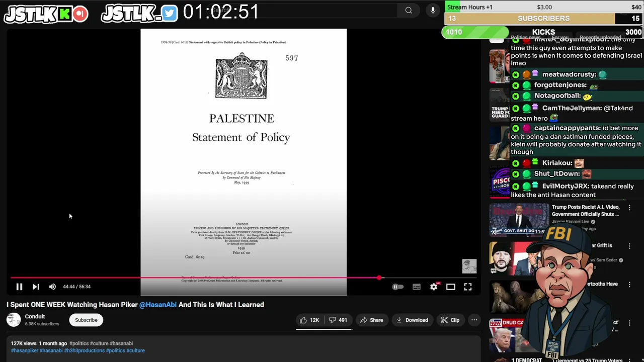644x362 pixels.
Task: Open hashtag #politics in top tag row
Action: click(x=79, y=343)
